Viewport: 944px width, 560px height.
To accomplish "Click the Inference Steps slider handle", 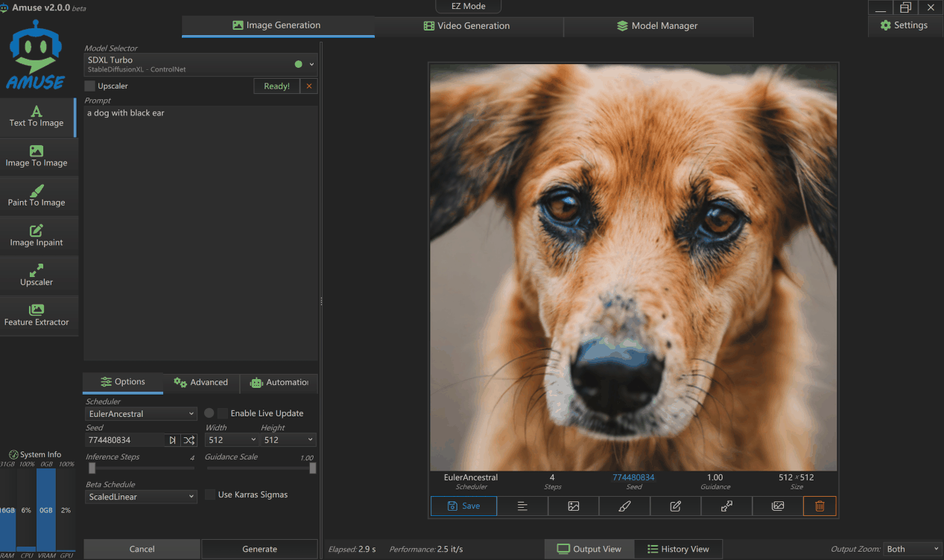I will [92, 468].
